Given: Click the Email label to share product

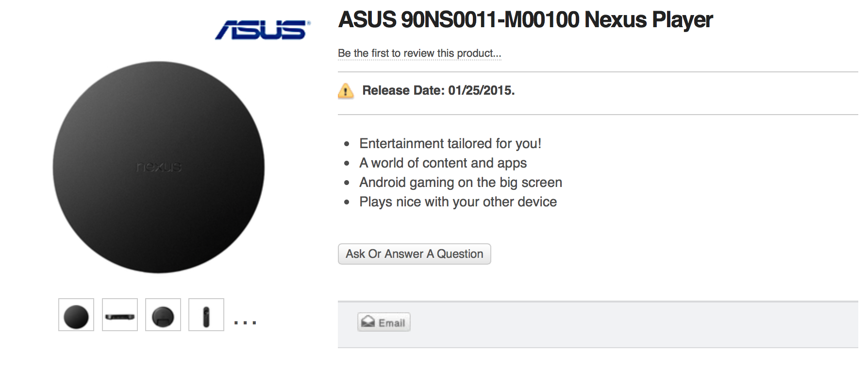Looking at the screenshot, I should (x=392, y=323).
